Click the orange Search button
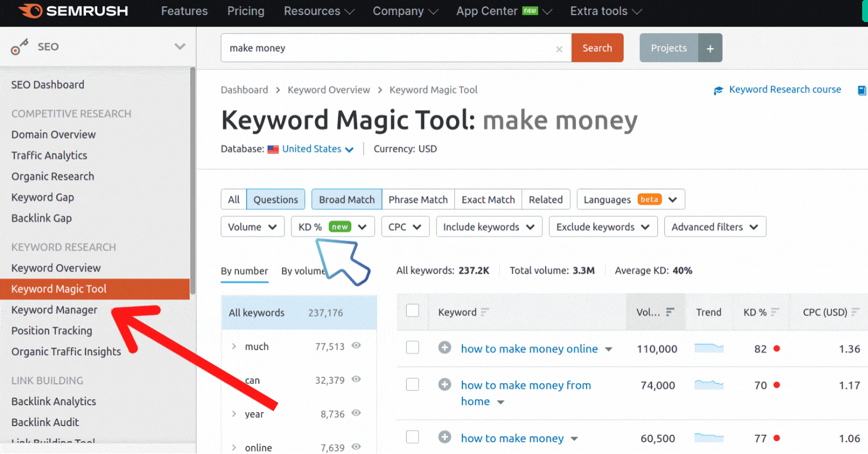 click(x=597, y=48)
